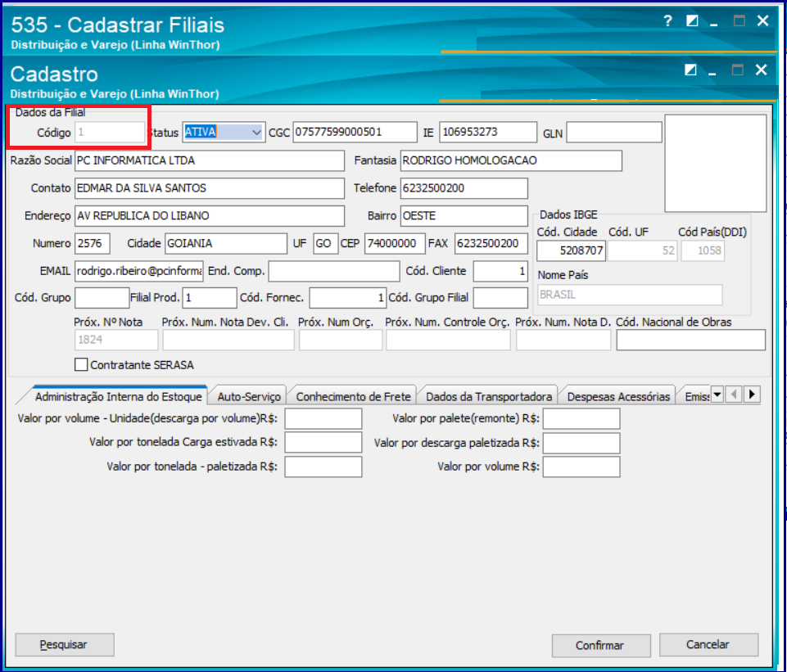
Task: Open the Status dropdown showing ATIVA
Action: click(x=256, y=133)
